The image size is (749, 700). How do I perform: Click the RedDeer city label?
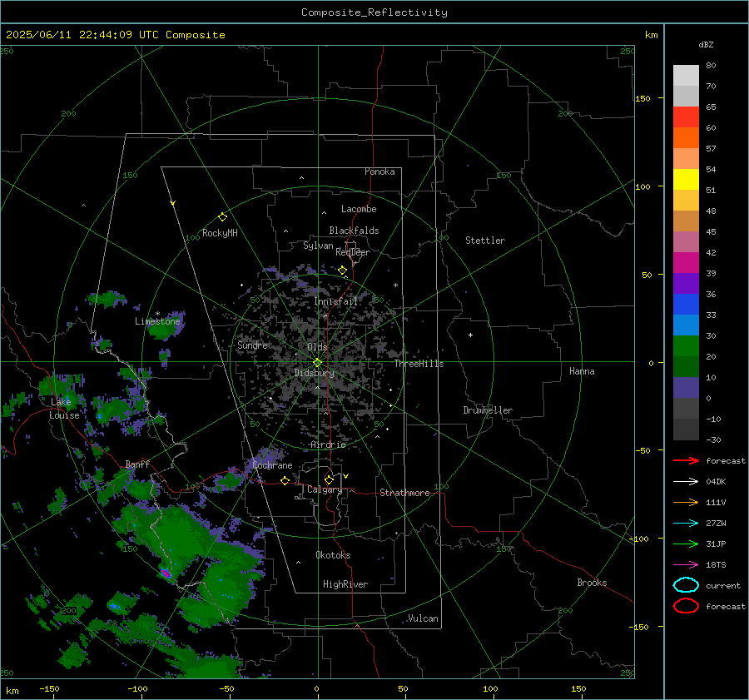click(353, 252)
